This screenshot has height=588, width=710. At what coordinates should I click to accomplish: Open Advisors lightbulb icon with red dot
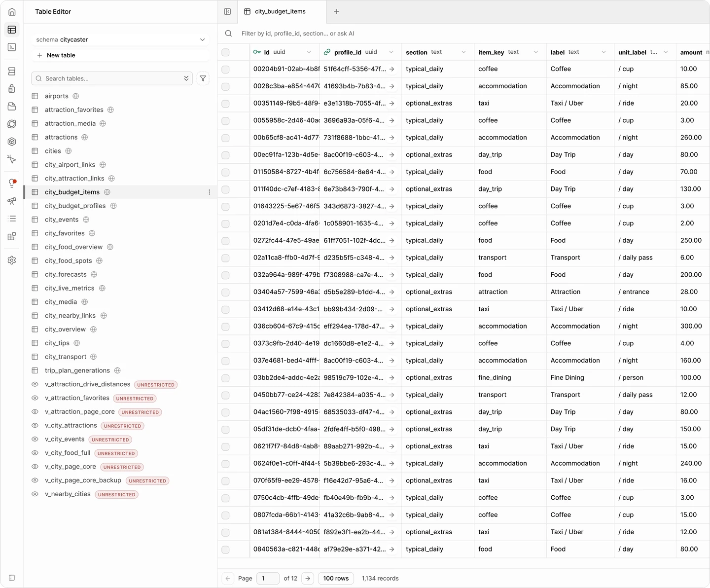pos(12,183)
